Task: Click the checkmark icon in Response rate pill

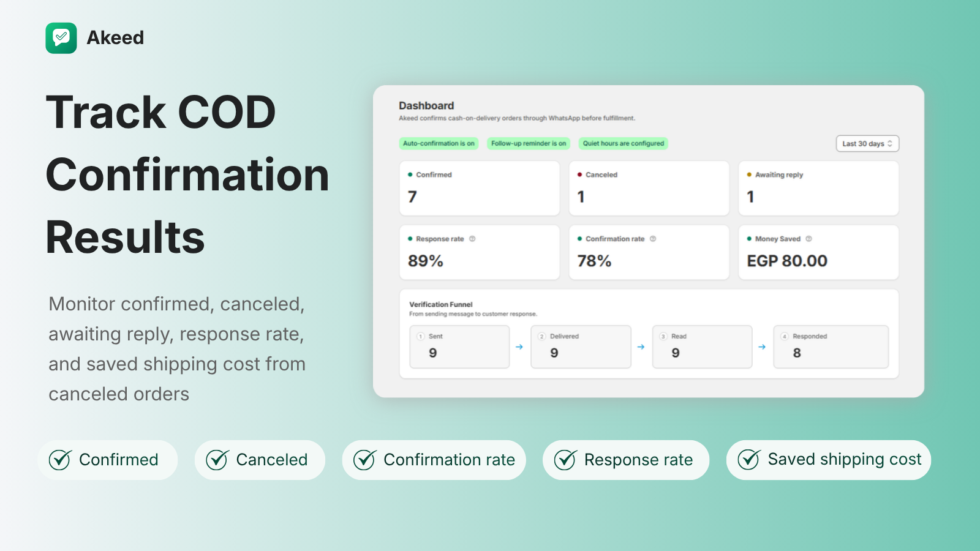Action: (565, 460)
